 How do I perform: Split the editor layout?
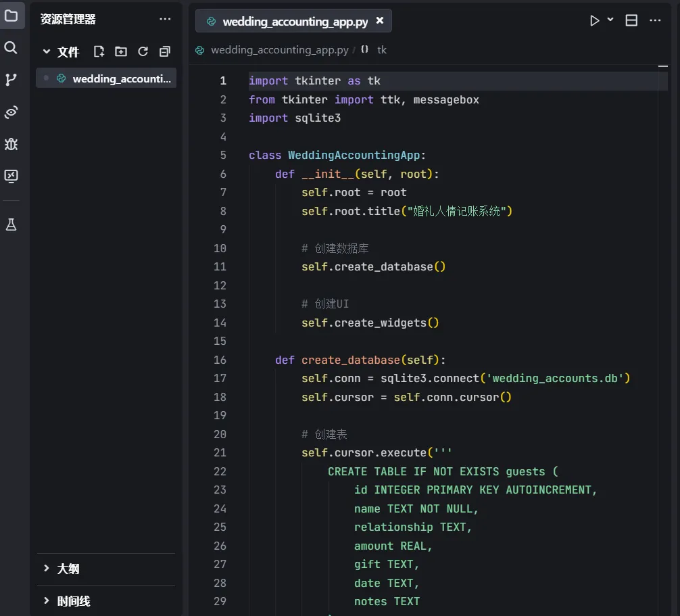point(631,20)
